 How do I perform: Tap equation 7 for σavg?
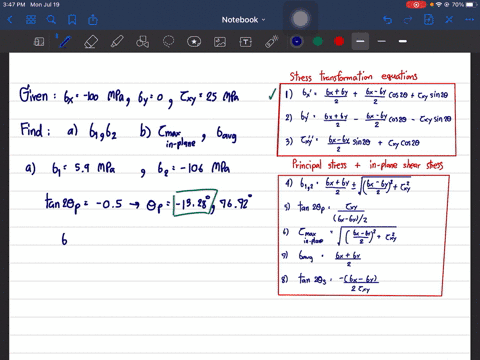click(x=322, y=257)
